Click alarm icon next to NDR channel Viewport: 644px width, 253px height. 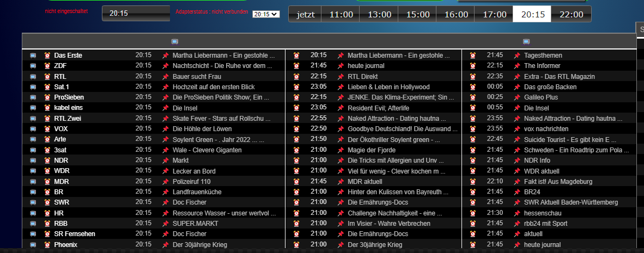(x=47, y=161)
